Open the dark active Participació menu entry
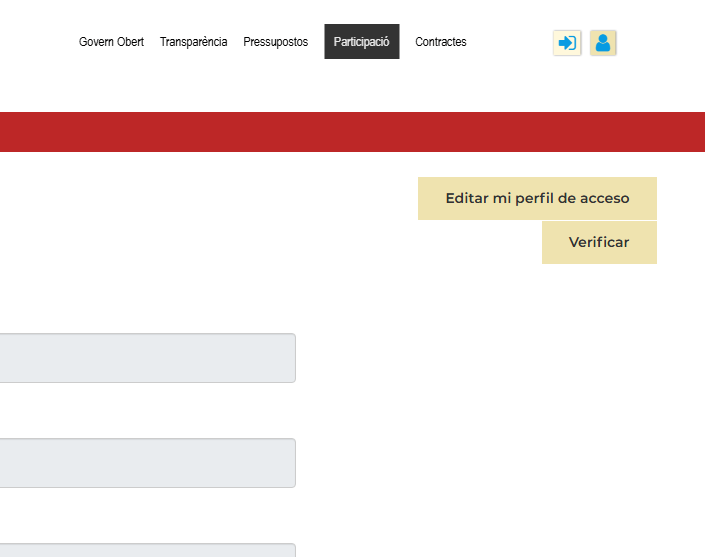Viewport: 705px width, 557px height. (361, 42)
